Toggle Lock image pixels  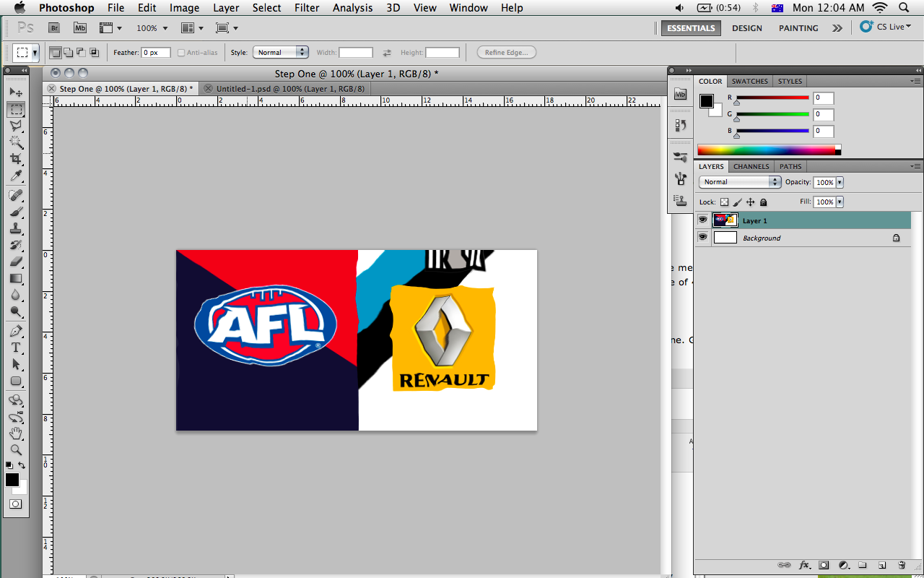pos(737,202)
